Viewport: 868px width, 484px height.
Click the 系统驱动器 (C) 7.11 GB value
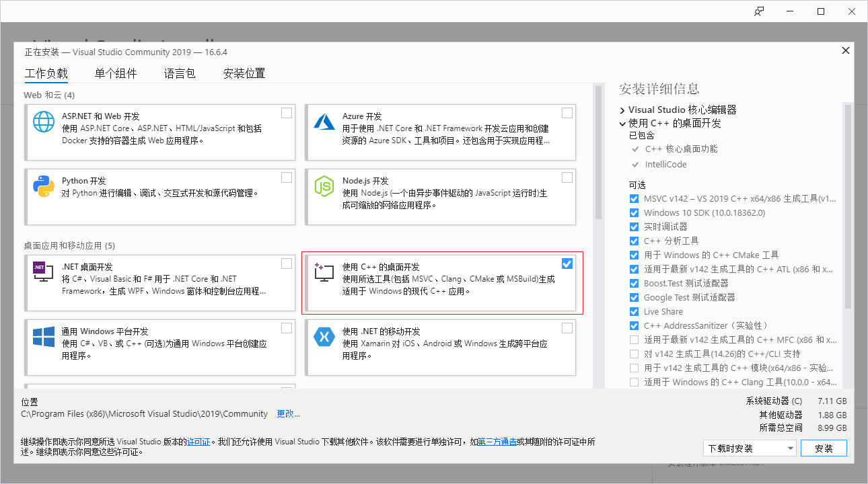click(x=832, y=401)
